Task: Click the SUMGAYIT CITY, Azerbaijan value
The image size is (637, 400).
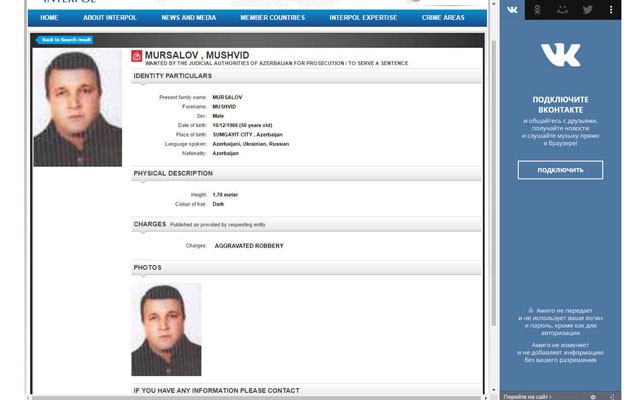Action: click(x=247, y=134)
